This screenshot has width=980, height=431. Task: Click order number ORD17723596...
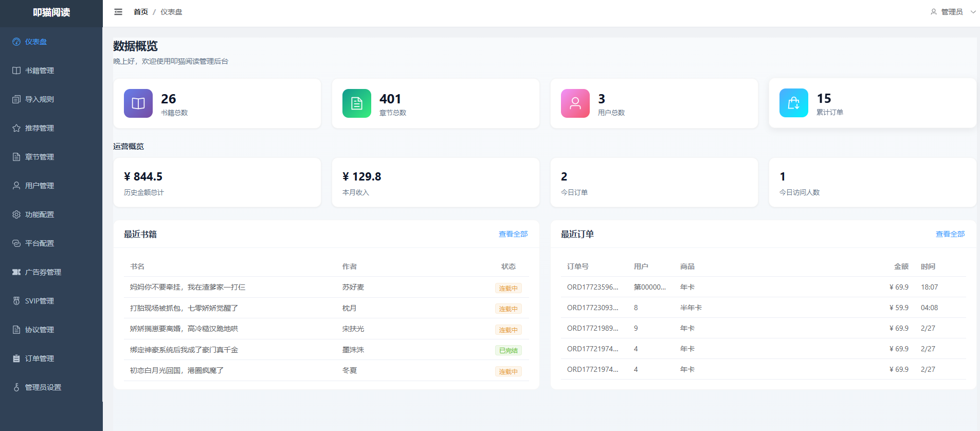click(x=593, y=287)
